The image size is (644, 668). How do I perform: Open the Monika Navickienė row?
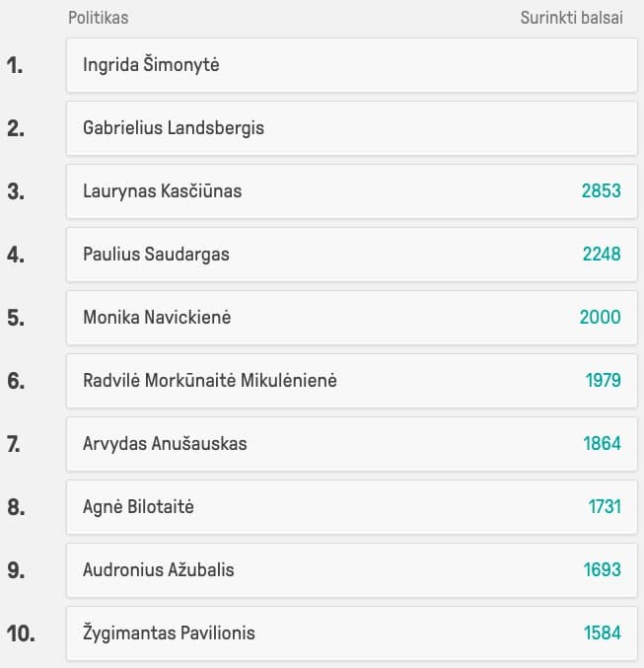point(352,318)
